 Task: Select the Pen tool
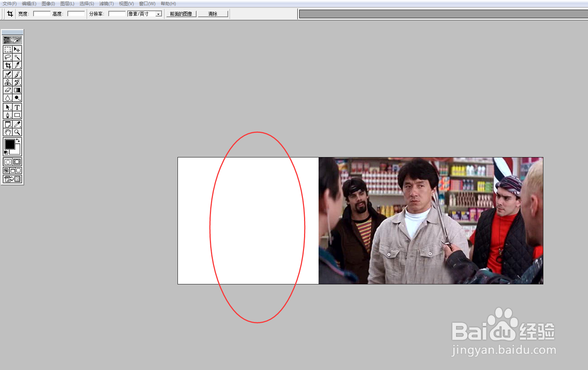pos(8,115)
